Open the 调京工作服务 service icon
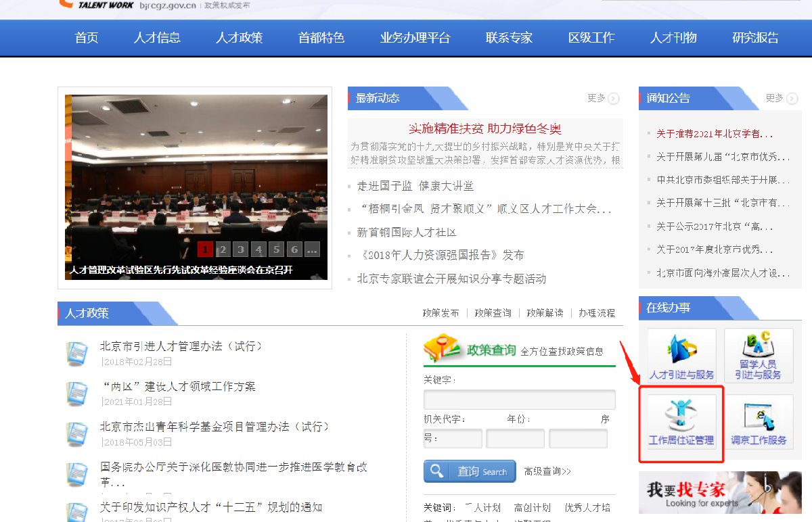This screenshot has width=812, height=522. click(x=759, y=421)
